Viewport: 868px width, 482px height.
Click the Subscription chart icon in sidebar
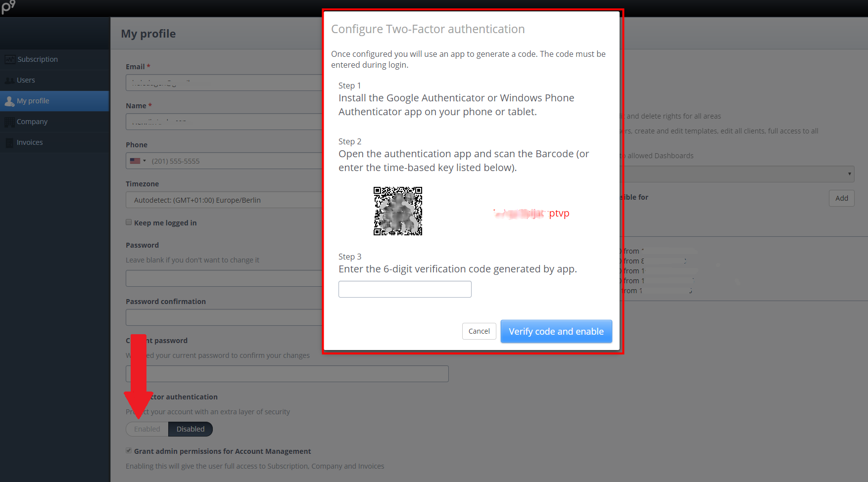point(10,59)
